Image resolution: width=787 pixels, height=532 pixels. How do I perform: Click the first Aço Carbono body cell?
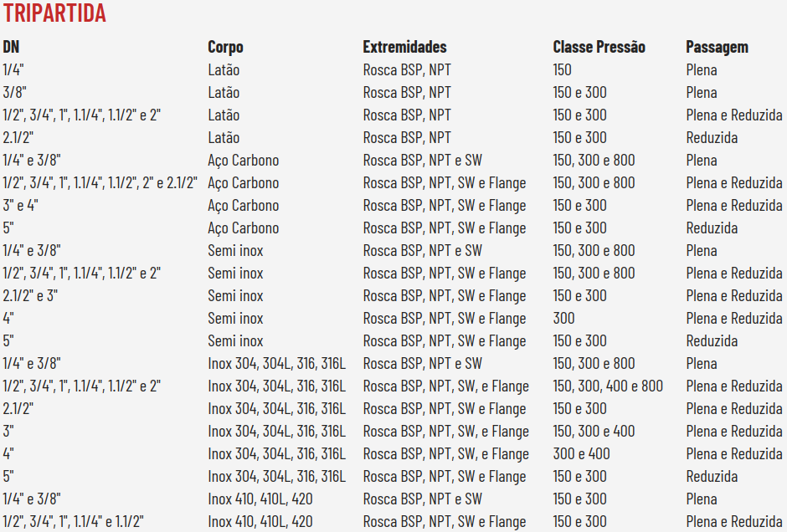click(x=244, y=161)
